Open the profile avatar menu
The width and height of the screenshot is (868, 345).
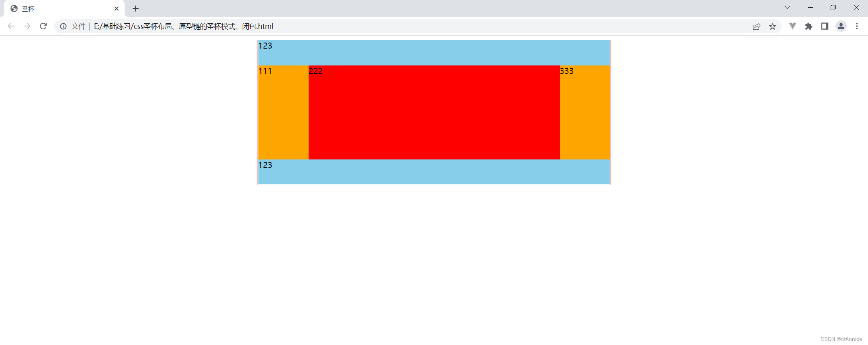[841, 26]
